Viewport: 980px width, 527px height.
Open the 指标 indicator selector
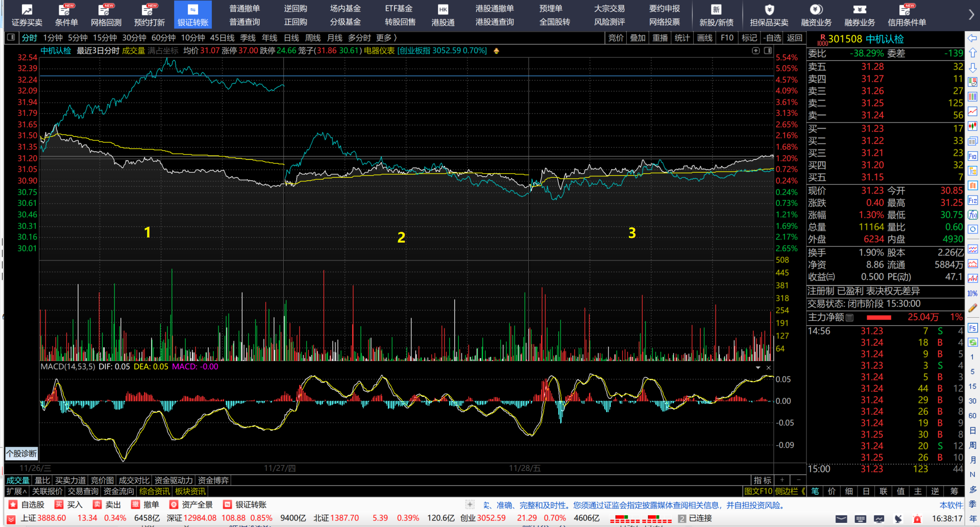[763, 480]
